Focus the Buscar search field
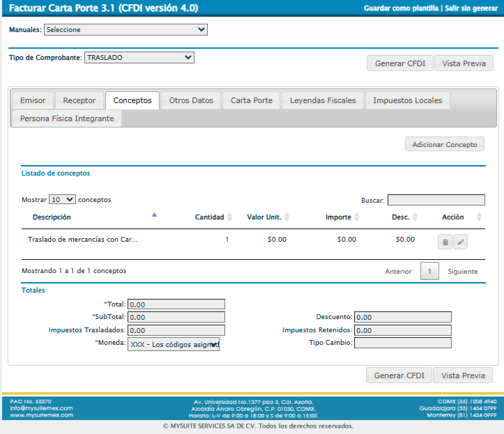This screenshot has width=504, height=434. 436,200
